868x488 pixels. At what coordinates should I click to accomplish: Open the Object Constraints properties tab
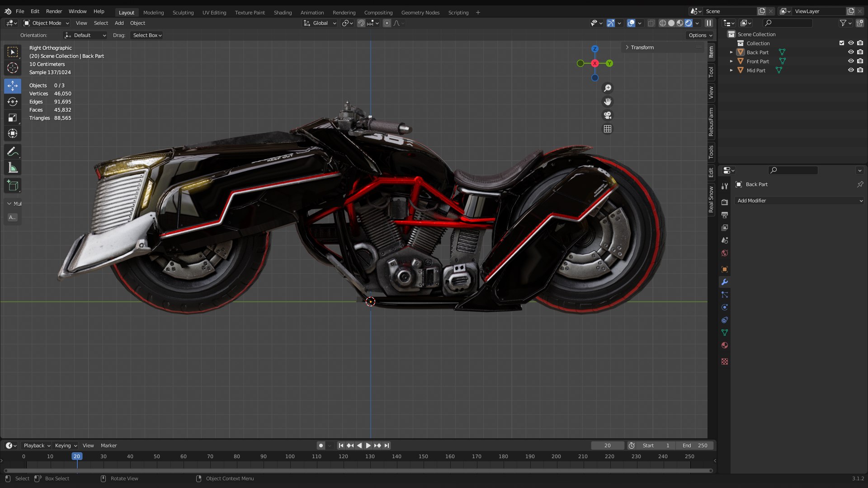point(725,320)
